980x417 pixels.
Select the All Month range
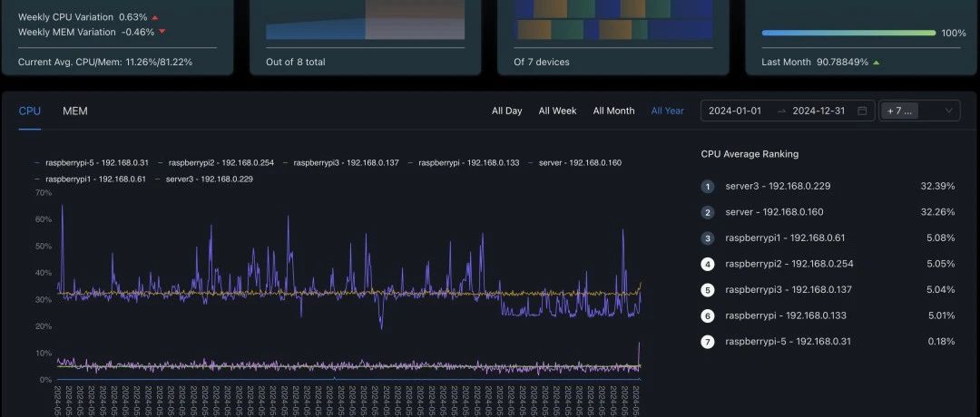[613, 111]
